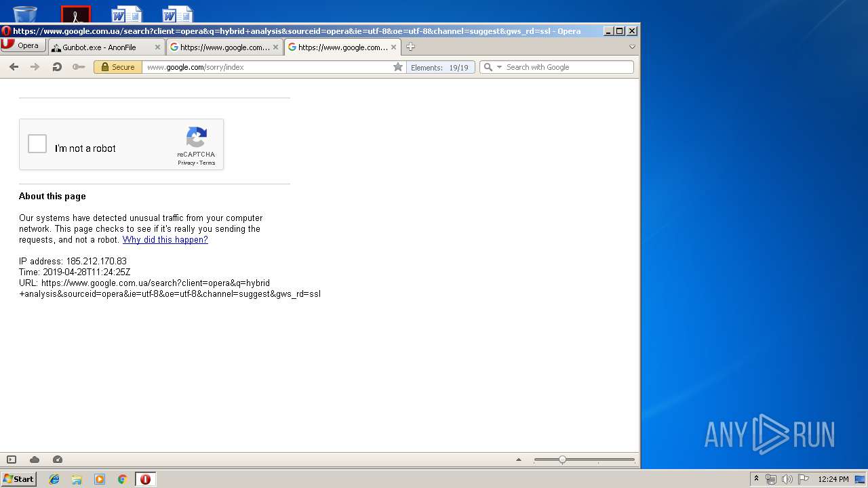Click the Forward arrow button

coord(35,67)
